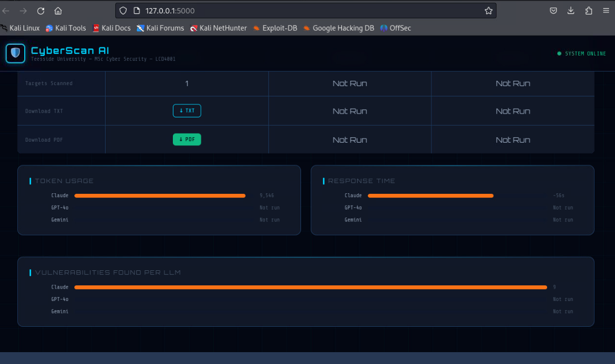This screenshot has height=364, width=615.
Task: Click the CyberScan AI title
Action: [x=70, y=51]
